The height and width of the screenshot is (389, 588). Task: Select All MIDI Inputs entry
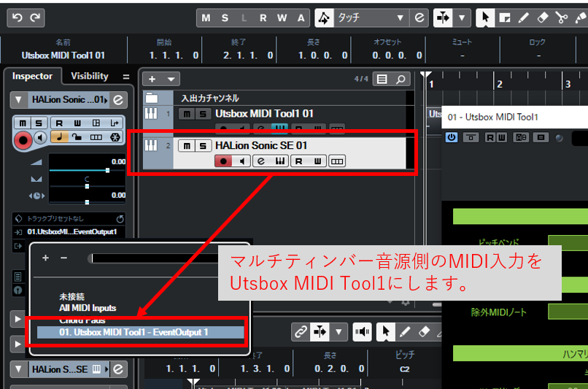(88, 308)
